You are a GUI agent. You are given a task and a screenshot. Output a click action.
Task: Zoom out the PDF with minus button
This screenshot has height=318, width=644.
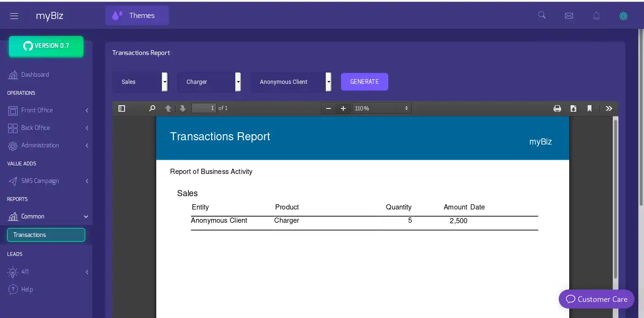(x=329, y=109)
